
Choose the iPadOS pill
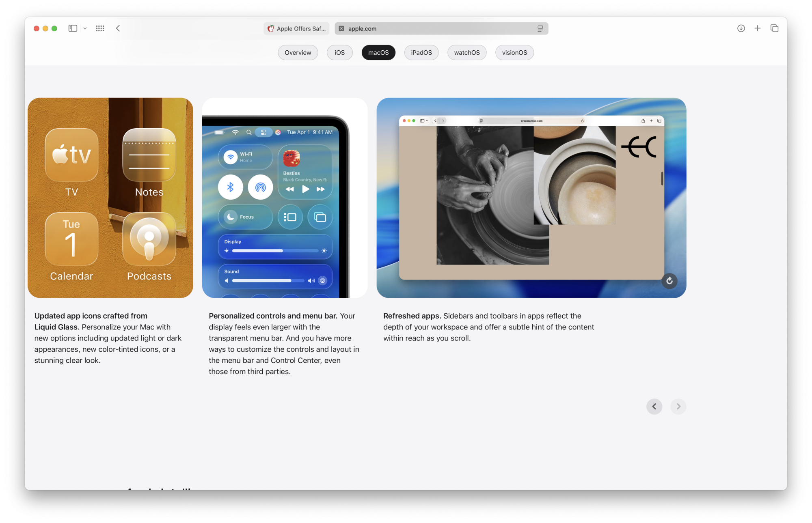(421, 53)
